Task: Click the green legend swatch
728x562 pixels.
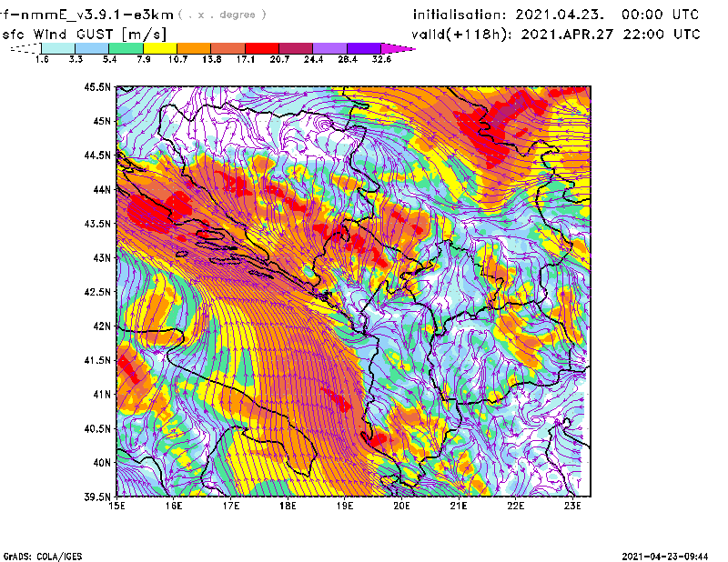Action: tap(126, 48)
